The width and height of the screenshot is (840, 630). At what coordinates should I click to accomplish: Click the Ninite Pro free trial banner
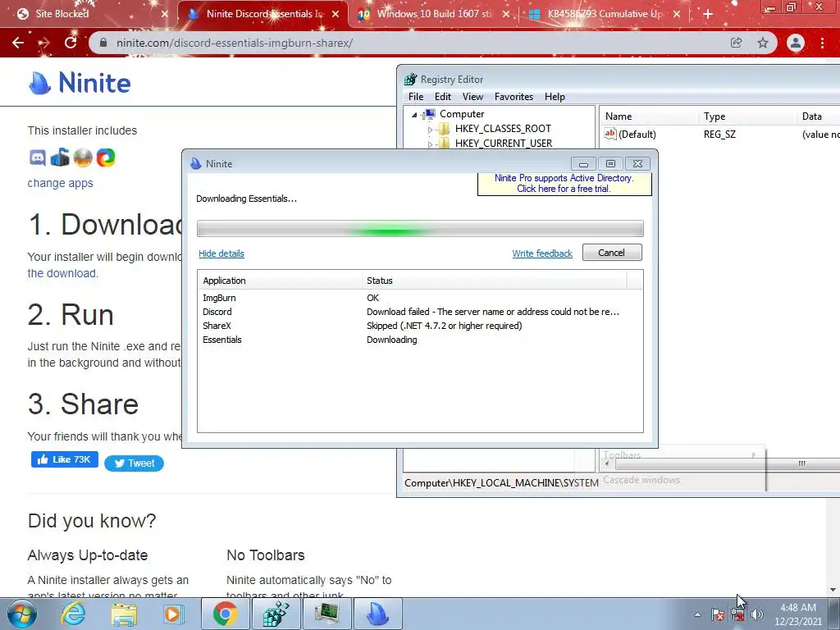[x=564, y=184]
